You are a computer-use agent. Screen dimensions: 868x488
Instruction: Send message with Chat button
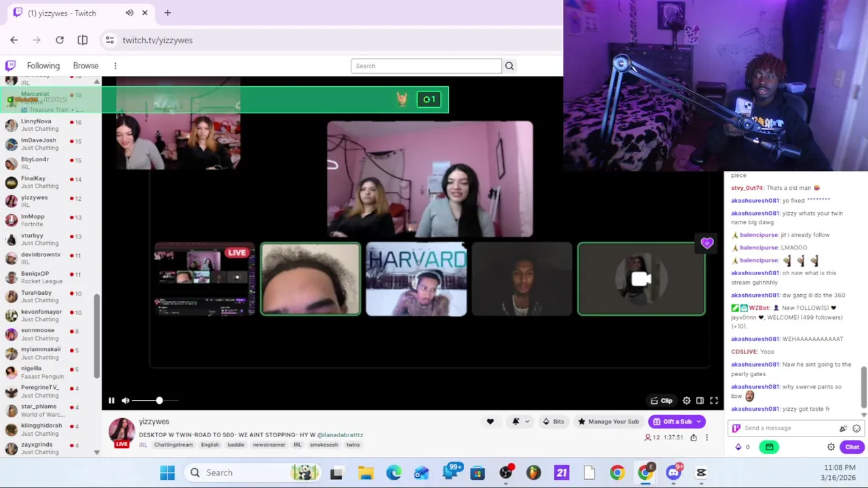(852, 447)
